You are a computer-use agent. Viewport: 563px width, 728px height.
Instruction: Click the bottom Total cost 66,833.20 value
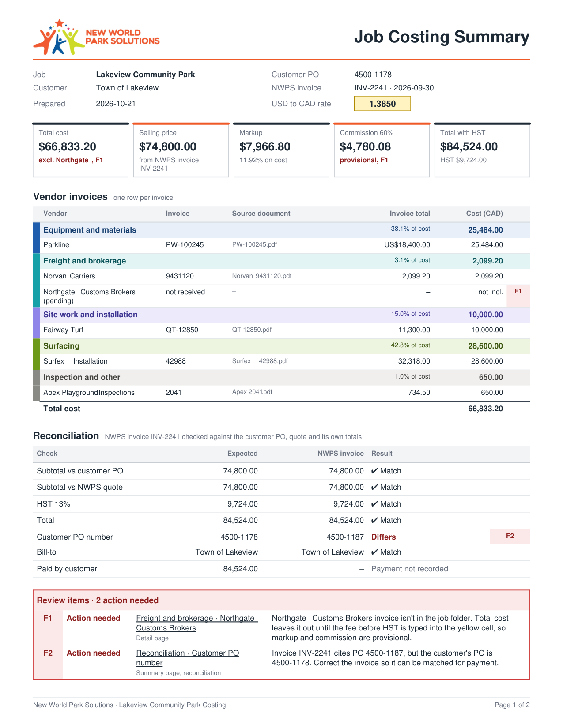tap(486, 409)
